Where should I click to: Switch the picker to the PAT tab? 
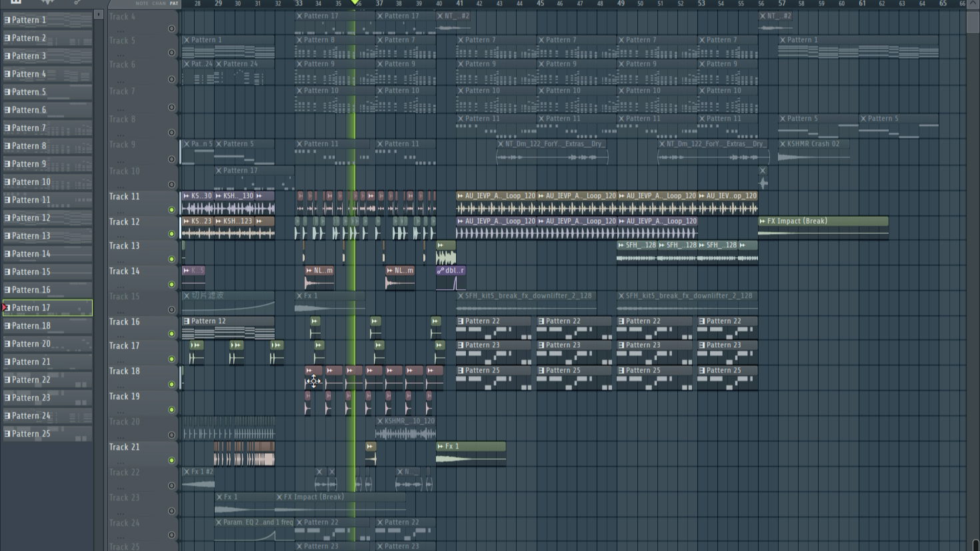(x=174, y=3)
